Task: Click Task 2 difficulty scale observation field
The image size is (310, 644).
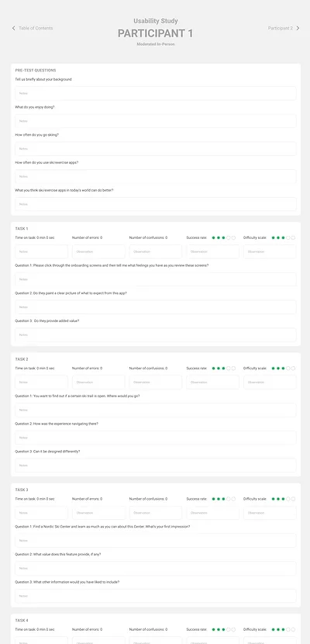Action: pyautogui.click(x=270, y=383)
